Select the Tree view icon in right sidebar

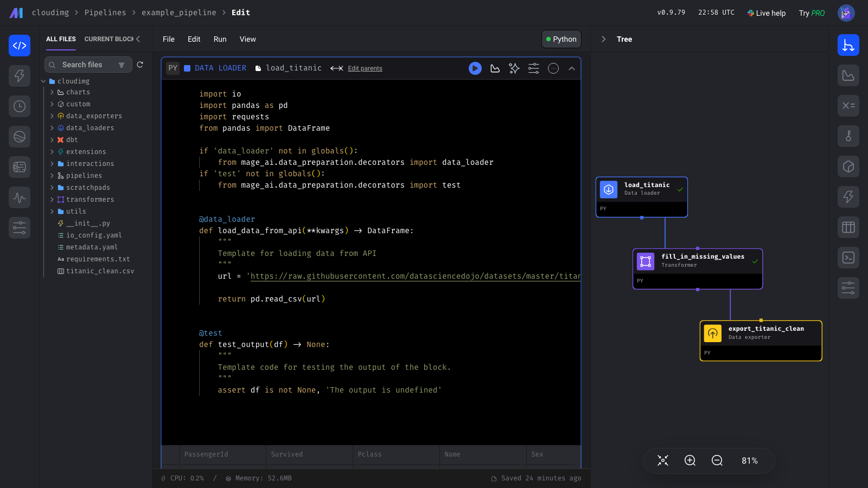coord(848,46)
